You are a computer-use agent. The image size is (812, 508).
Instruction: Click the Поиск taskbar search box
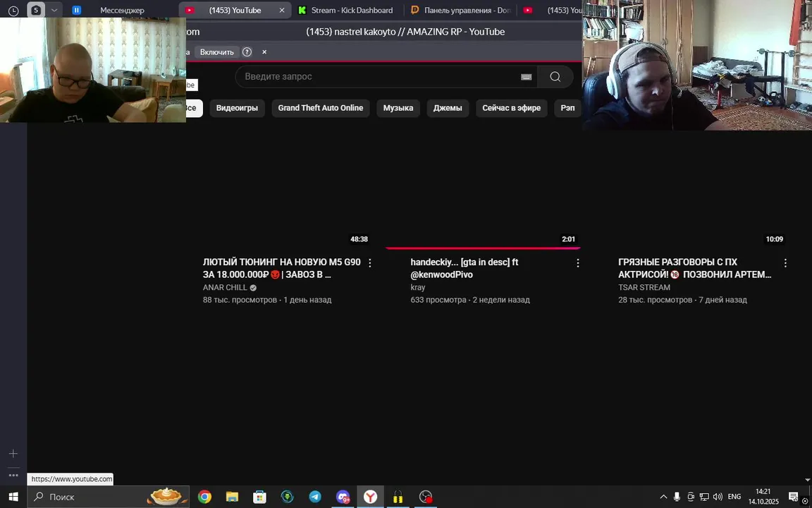pos(108,497)
